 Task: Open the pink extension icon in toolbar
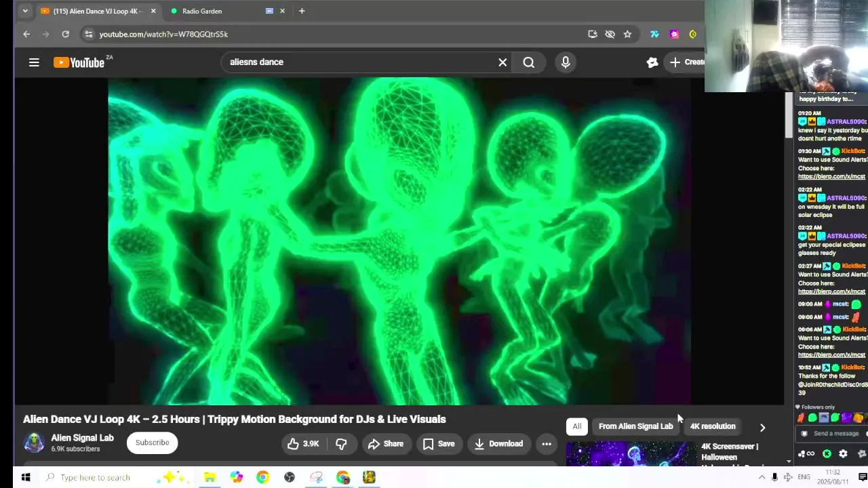tap(674, 34)
